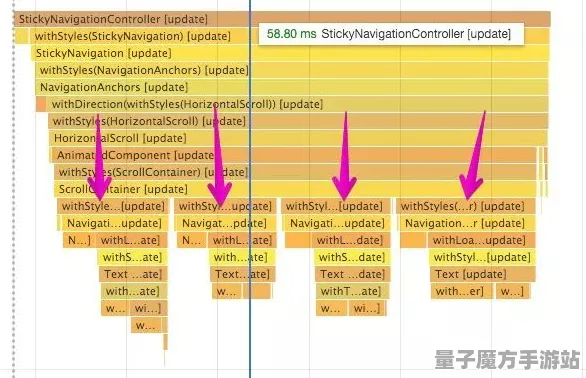This screenshot has width=586, height=378.
Task: Select the Navigation...r [update] bar
Action: pyautogui.click(x=467, y=223)
